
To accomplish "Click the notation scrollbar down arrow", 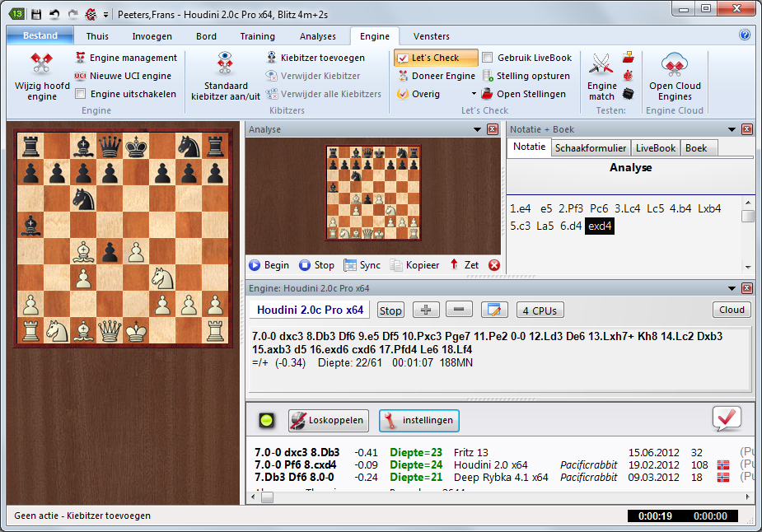I will [748, 267].
